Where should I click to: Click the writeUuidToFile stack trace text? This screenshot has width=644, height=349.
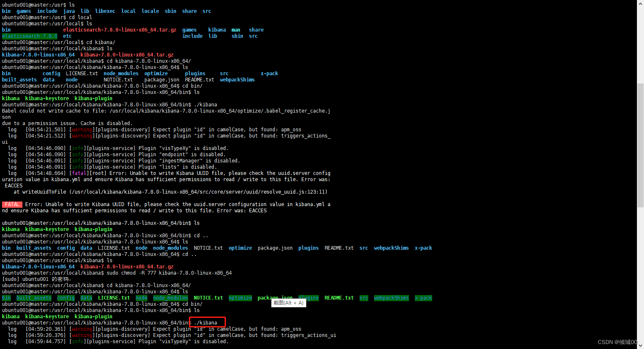44,192
